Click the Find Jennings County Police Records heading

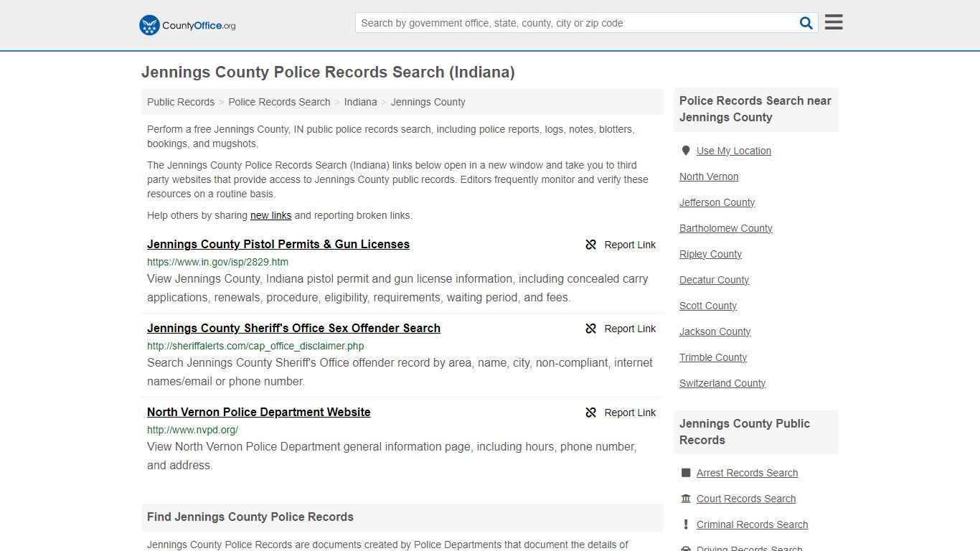250,517
